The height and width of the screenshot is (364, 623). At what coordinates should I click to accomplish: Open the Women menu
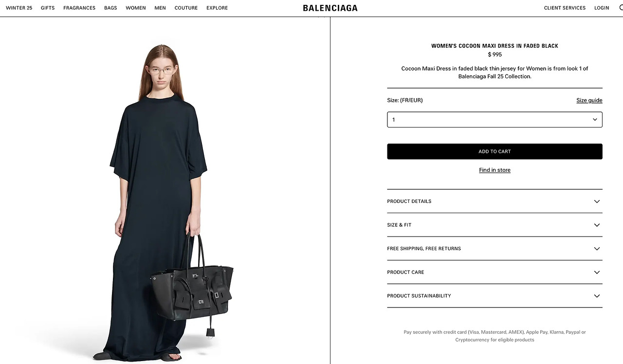point(136,8)
